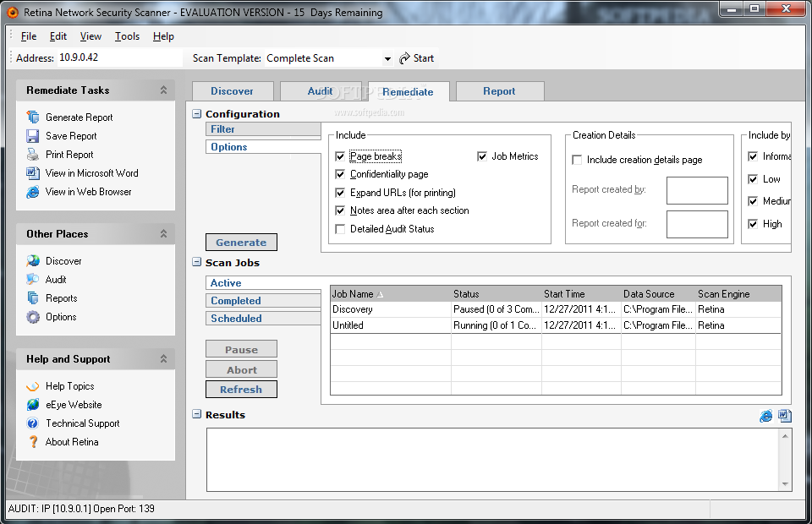Disable Notes area after each section
Screen dimensions: 812x524
pos(340,210)
